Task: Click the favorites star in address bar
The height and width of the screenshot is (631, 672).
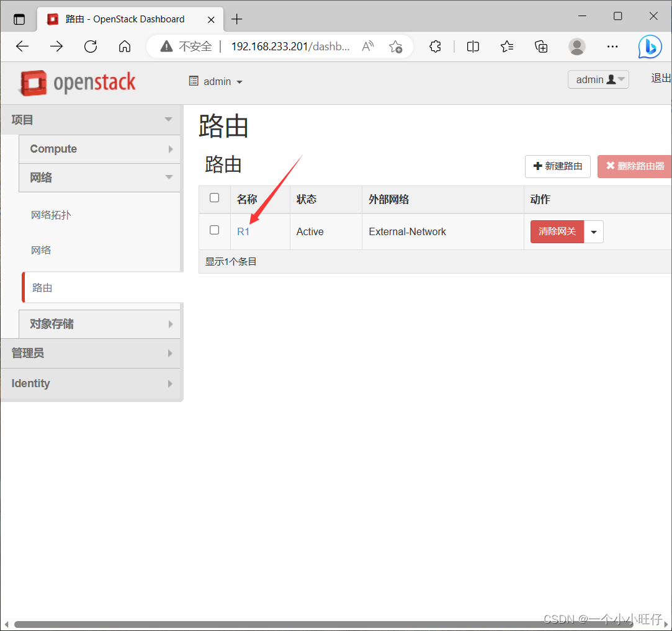Action: (396, 47)
